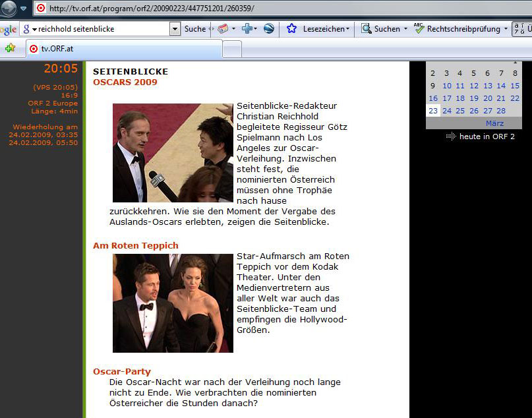Click the Lesezeichen star icon
The image size is (532, 418).
pyautogui.click(x=292, y=29)
